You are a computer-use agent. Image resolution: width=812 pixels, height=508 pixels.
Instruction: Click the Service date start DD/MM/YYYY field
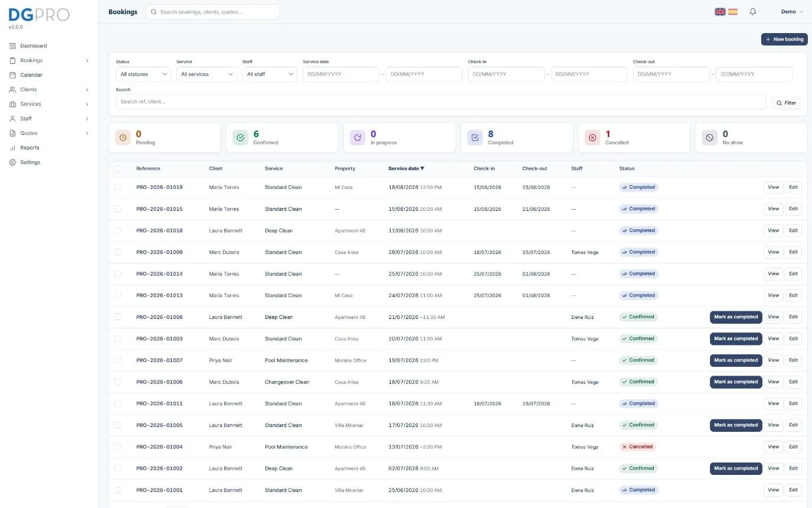[x=341, y=74]
